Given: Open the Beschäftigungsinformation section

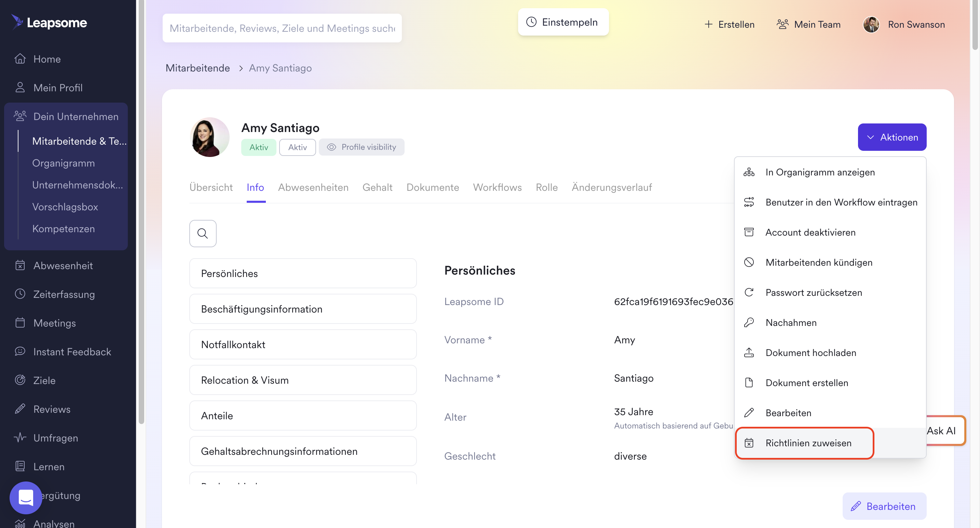Looking at the screenshot, I should pos(303,309).
